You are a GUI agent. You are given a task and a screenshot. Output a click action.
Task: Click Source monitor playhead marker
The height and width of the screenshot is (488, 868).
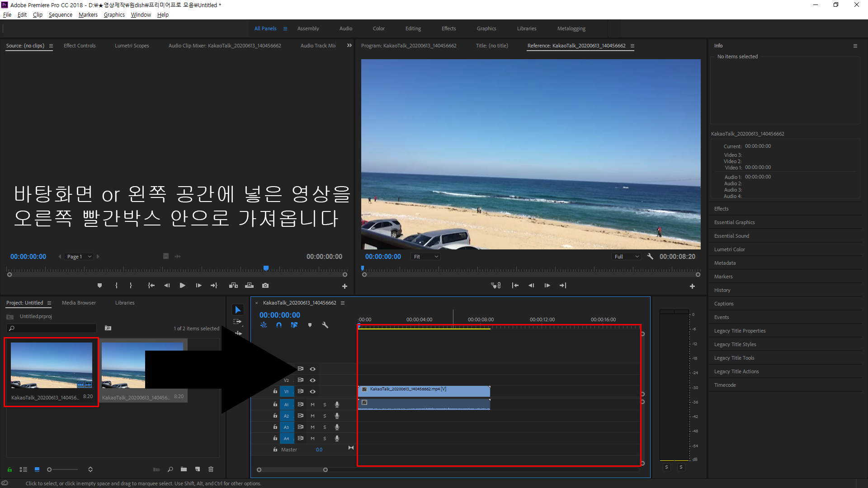(x=266, y=268)
